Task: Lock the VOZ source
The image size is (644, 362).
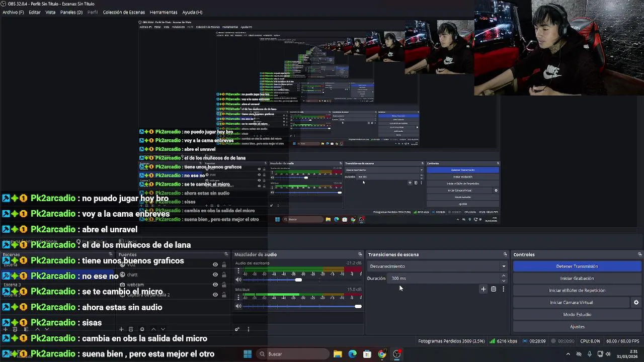Action: coord(224,264)
